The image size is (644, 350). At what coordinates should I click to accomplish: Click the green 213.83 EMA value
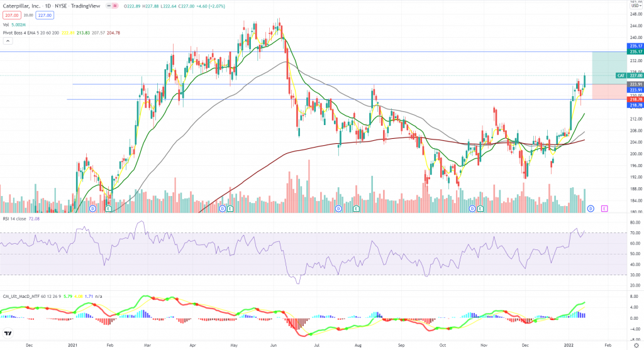(84, 33)
